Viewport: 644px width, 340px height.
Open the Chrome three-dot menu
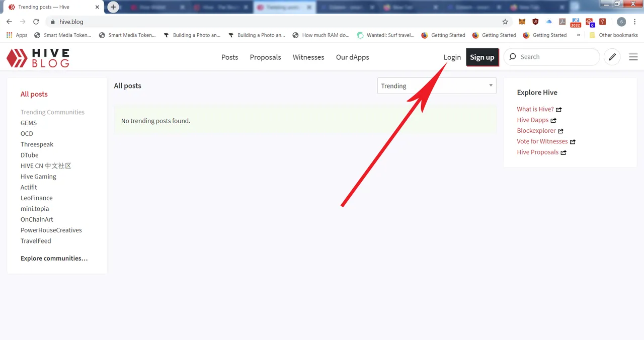tap(635, 22)
